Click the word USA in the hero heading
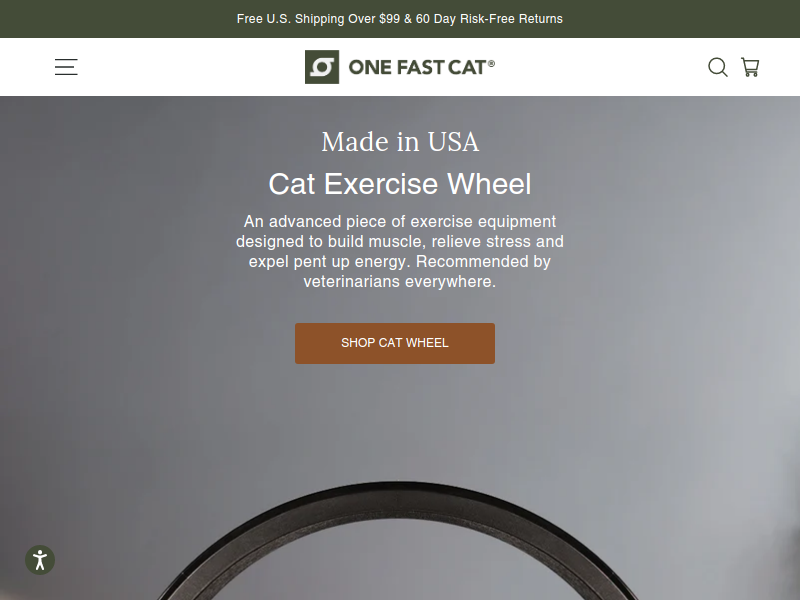 pos(454,141)
